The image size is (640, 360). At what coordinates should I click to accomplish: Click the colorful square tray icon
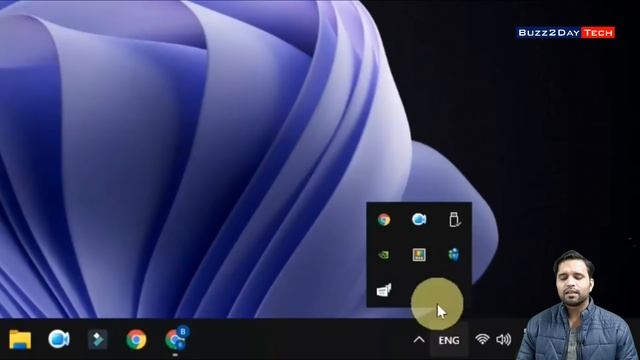(x=419, y=255)
